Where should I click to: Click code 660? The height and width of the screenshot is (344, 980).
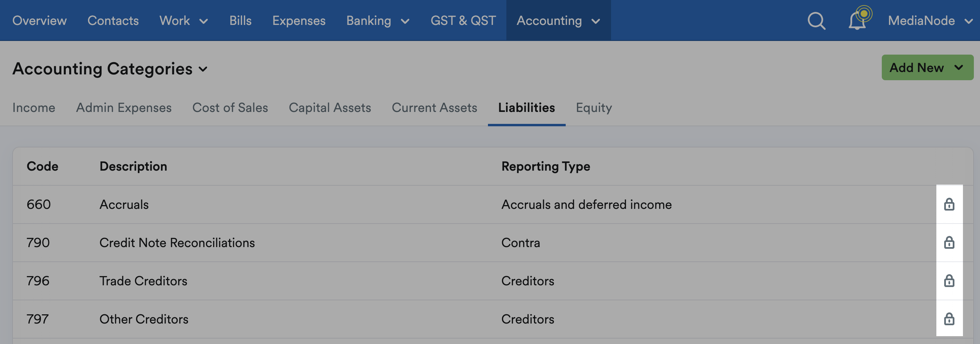point(39,204)
